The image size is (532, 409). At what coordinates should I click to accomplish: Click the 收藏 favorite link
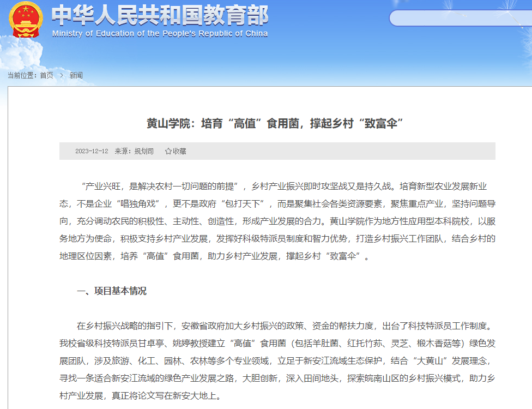click(x=179, y=151)
